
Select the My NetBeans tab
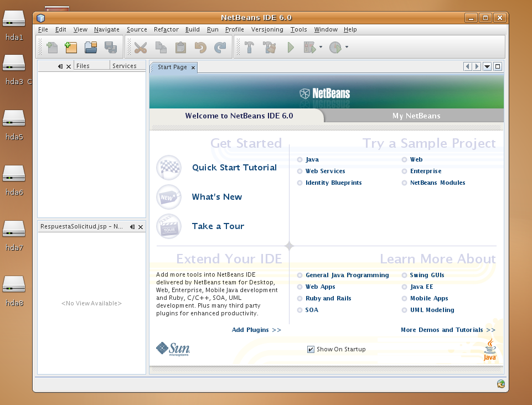[x=416, y=116]
